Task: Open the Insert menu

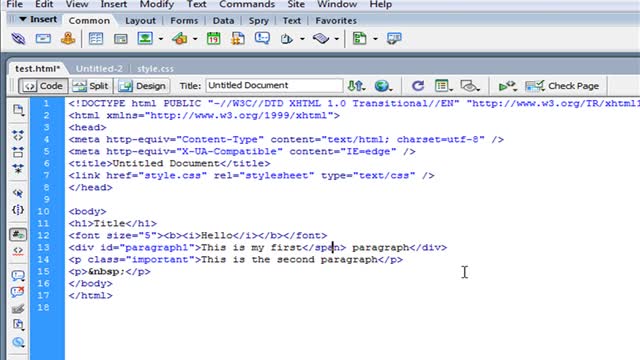Action: click(113, 4)
